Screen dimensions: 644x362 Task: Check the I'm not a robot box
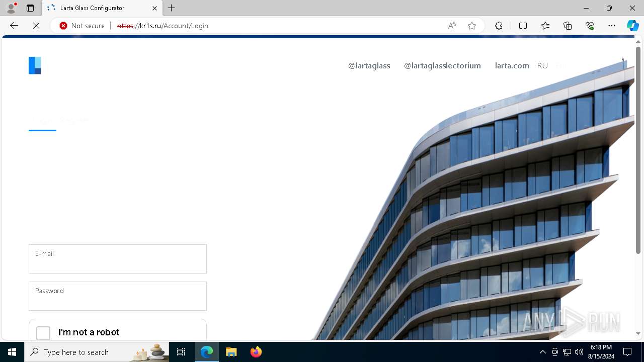43,333
